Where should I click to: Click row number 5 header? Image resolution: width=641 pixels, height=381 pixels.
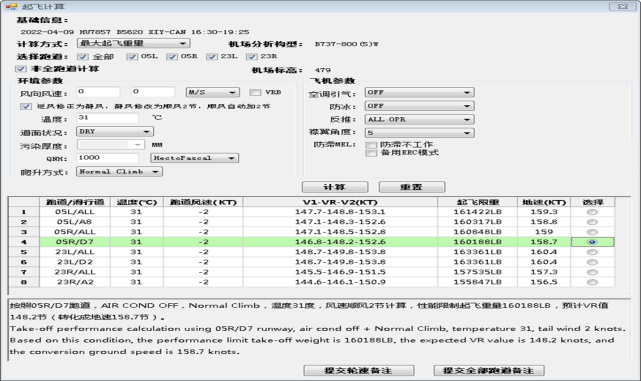tap(24, 252)
